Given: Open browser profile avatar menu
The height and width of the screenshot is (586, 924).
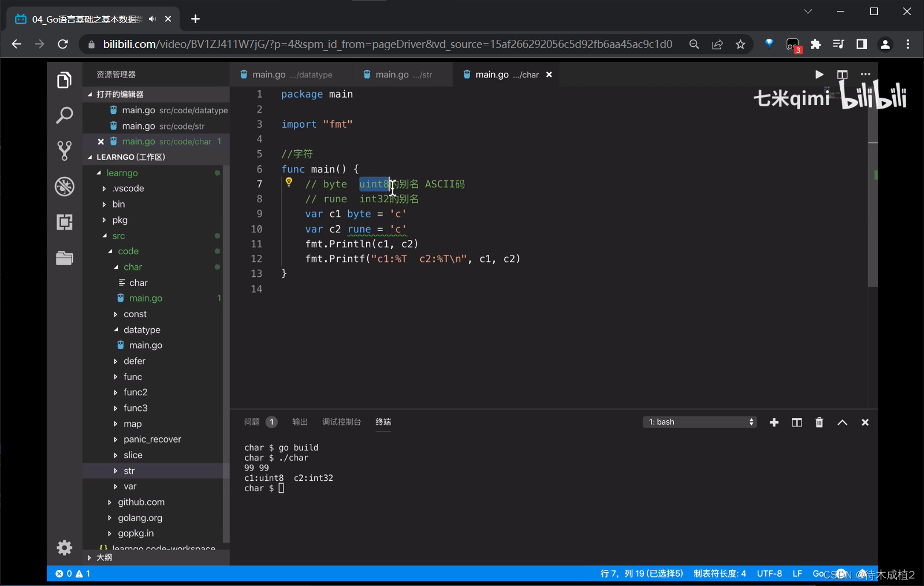Looking at the screenshot, I should pos(885,44).
